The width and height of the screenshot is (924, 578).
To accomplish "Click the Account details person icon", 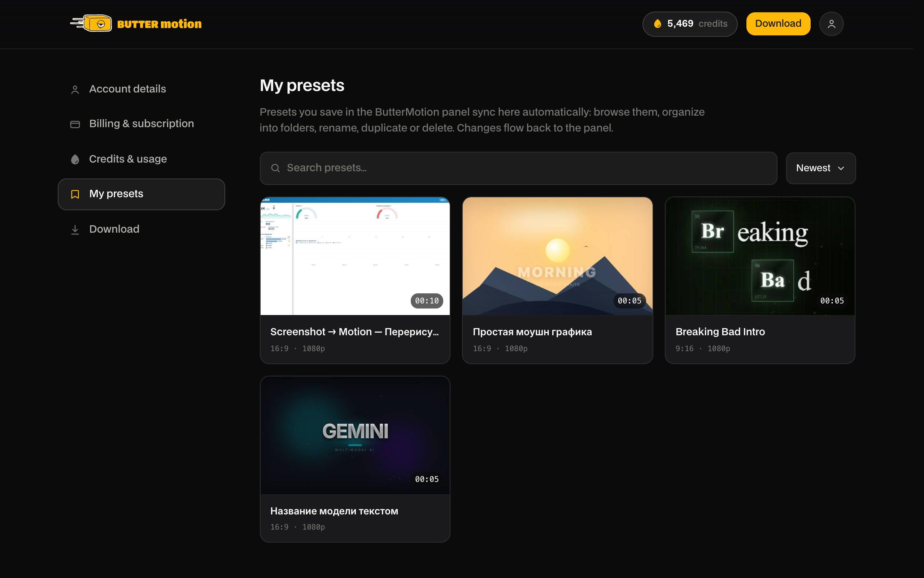I will [75, 90].
